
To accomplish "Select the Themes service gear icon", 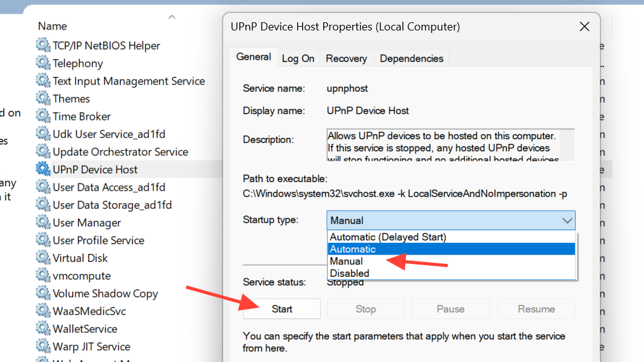I will tap(43, 99).
